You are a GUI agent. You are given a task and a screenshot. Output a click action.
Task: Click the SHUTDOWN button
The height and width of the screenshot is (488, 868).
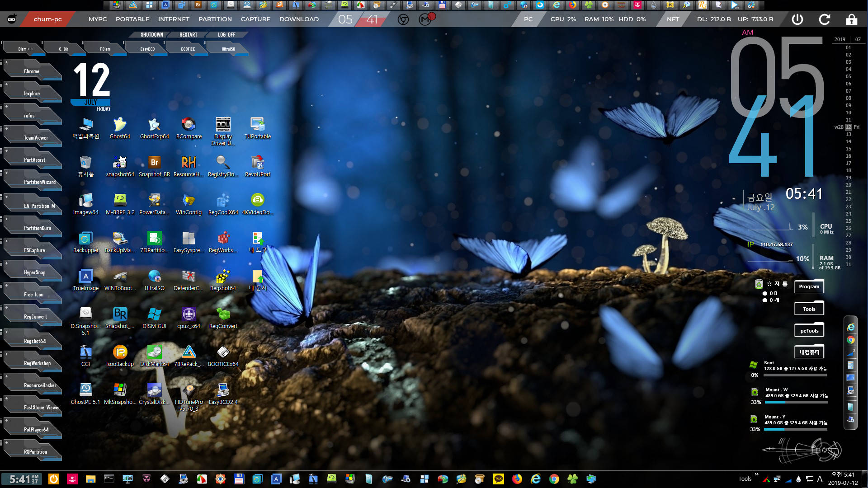click(x=151, y=35)
